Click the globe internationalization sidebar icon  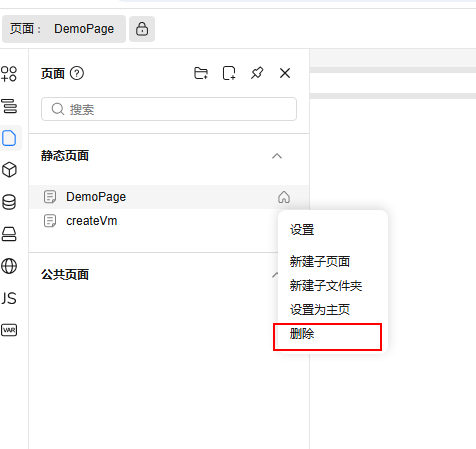9,266
